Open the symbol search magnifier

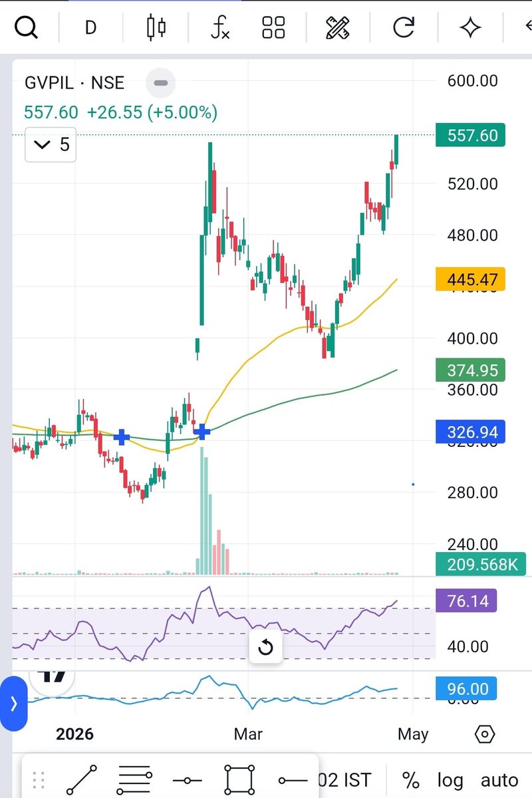point(27,27)
